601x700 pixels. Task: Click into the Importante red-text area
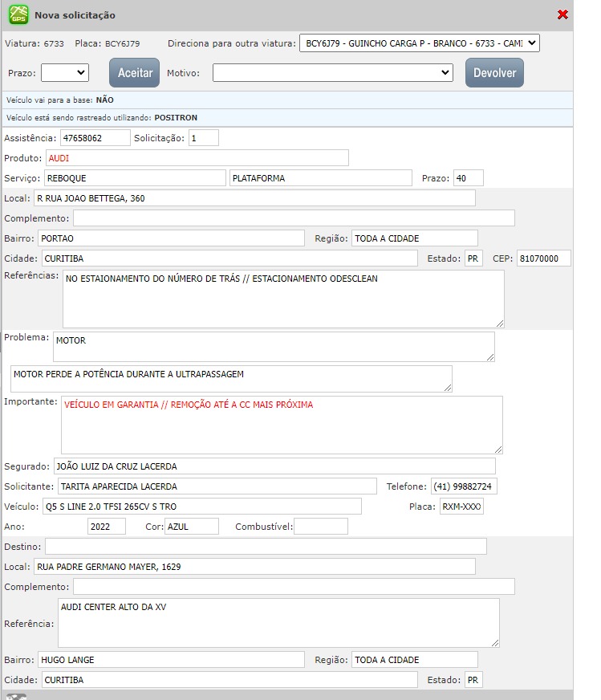click(x=282, y=425)
